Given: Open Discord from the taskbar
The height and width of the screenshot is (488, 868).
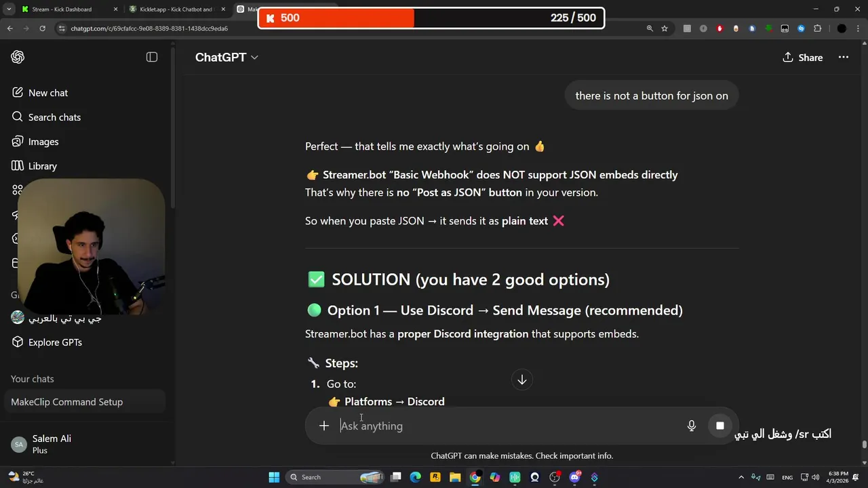Looking at the screenshot, I should coord(575,477).
